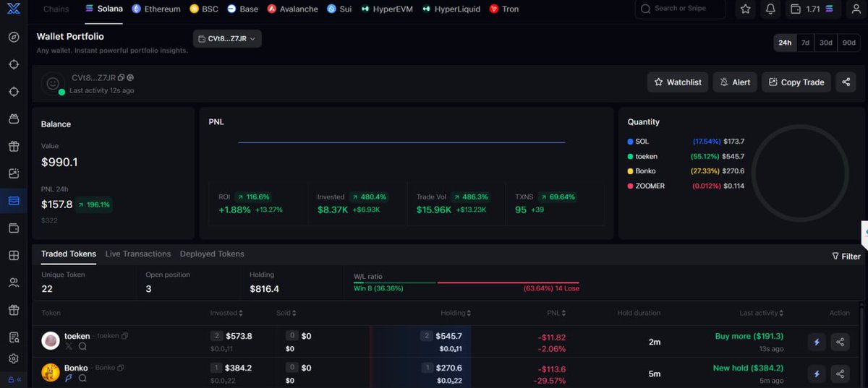The image size is (868, 388).
Task: Open the favorites star icon in top bar
Action: point(746,9)
